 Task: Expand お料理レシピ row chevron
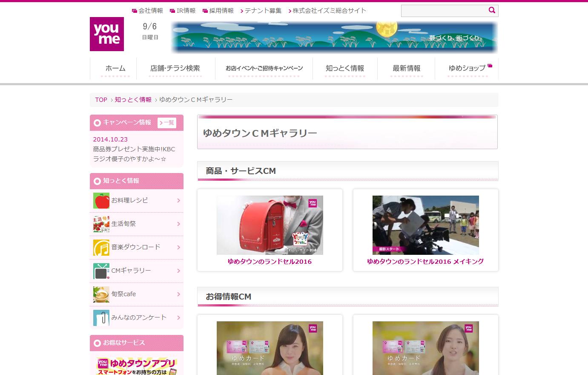178,200
